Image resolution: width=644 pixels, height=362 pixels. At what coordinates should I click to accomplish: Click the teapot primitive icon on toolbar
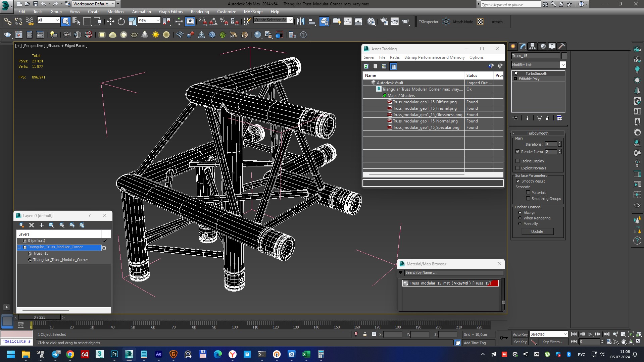(x=134, y=35)
